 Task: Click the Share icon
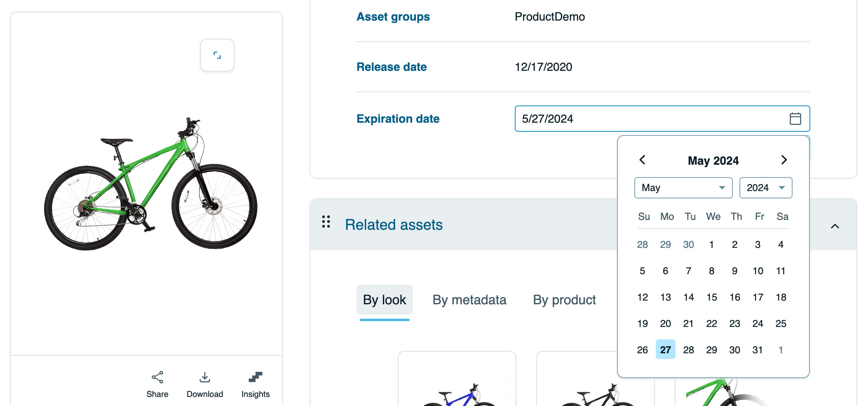(x=157, y=377)
